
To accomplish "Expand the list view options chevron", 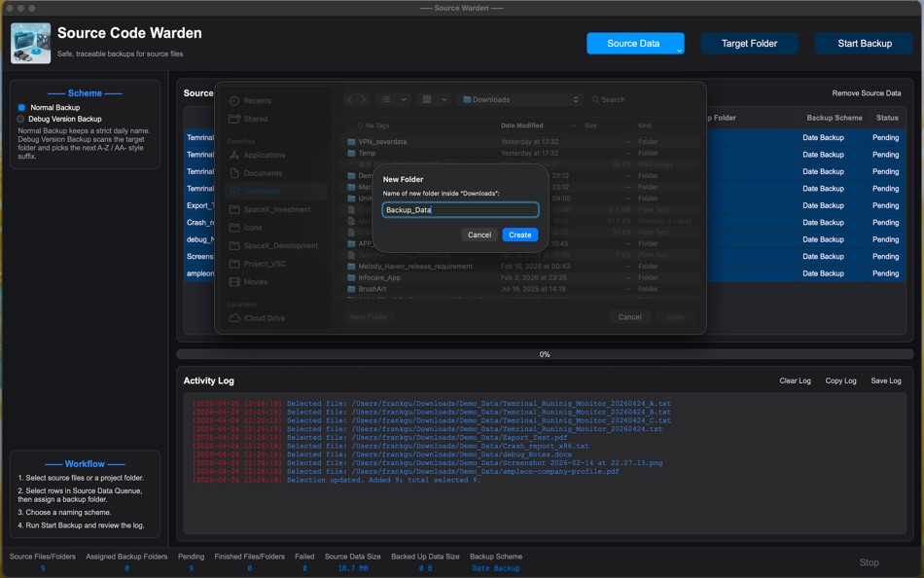I will [404, 99].
